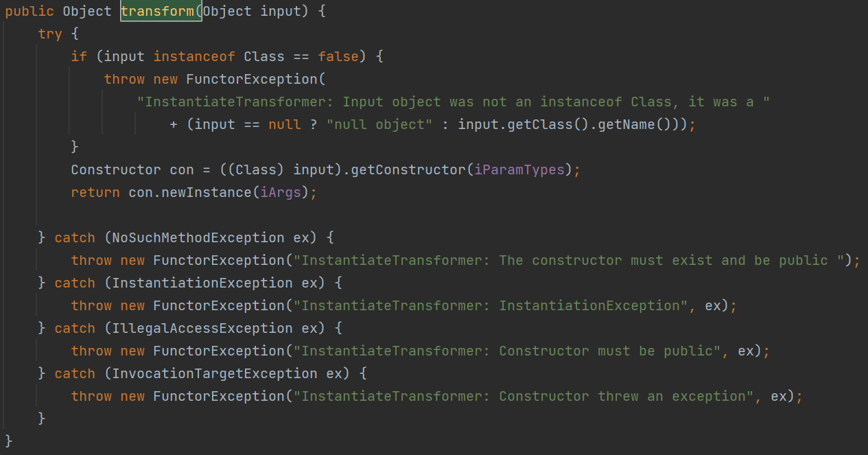Click the false literal in the if condition
The width and height of the screenshot is (868, 455).
[338, 56]
